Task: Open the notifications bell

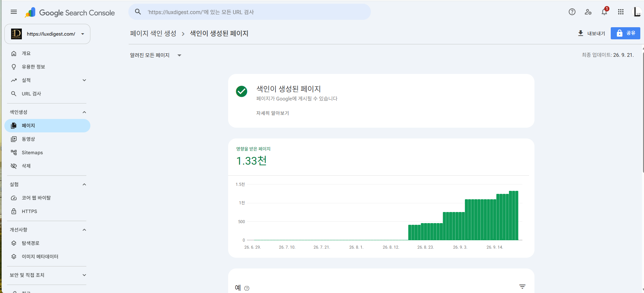Action: 604,12
